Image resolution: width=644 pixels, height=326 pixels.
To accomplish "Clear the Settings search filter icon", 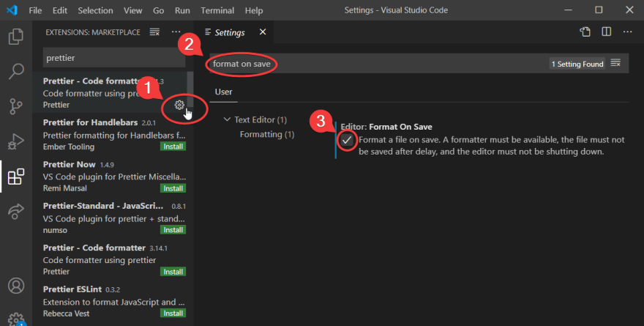I will coord(615,64).
